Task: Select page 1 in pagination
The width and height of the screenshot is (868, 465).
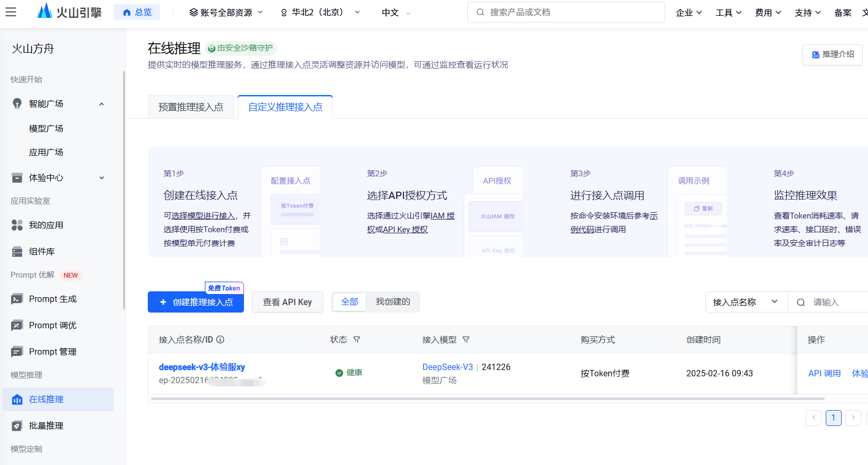Action: [x=834, y=417]
